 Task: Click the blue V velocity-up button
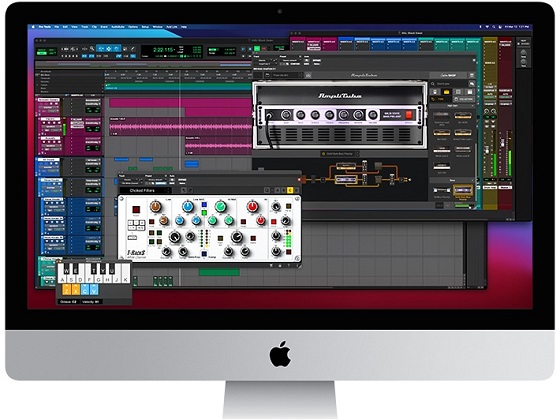(94, 290)
